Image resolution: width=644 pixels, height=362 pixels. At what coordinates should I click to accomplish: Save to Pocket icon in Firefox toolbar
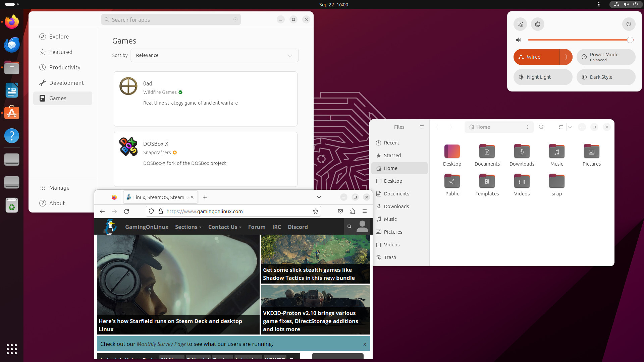(340, 212)
